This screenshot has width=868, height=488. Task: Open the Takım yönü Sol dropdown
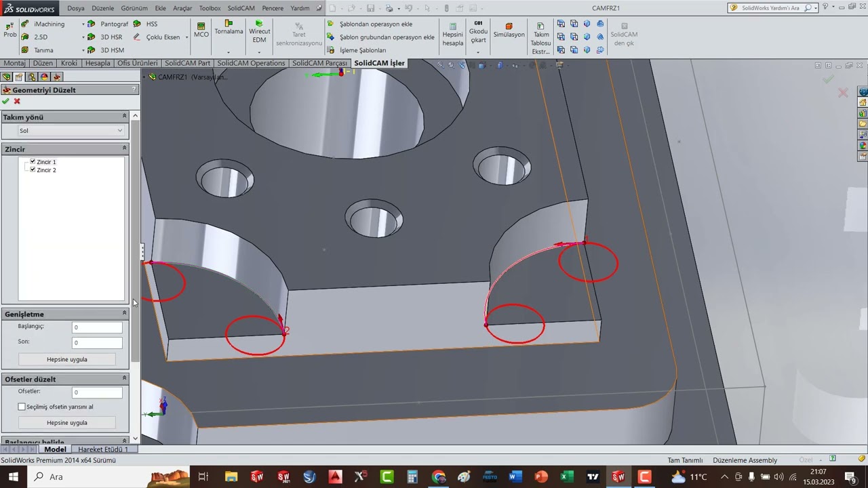71,131
